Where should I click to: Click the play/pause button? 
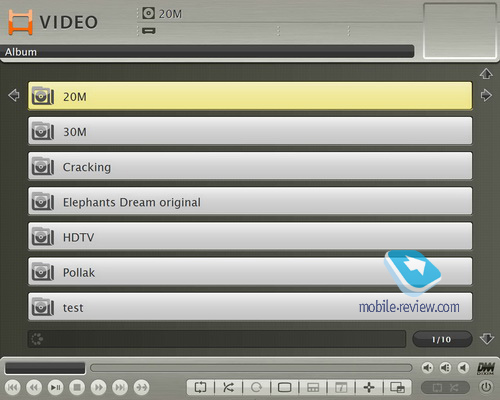tap(55, 387)
